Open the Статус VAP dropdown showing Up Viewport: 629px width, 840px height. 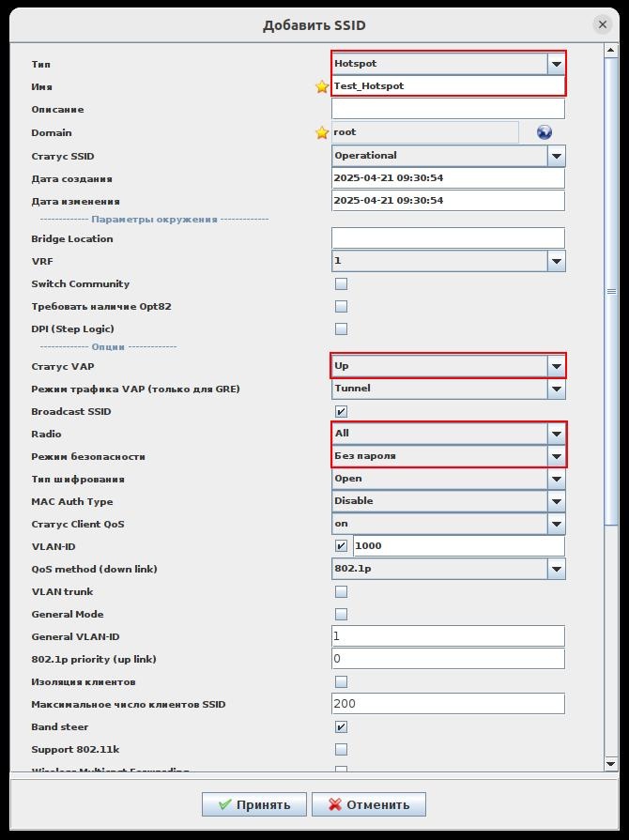(449, 366)
